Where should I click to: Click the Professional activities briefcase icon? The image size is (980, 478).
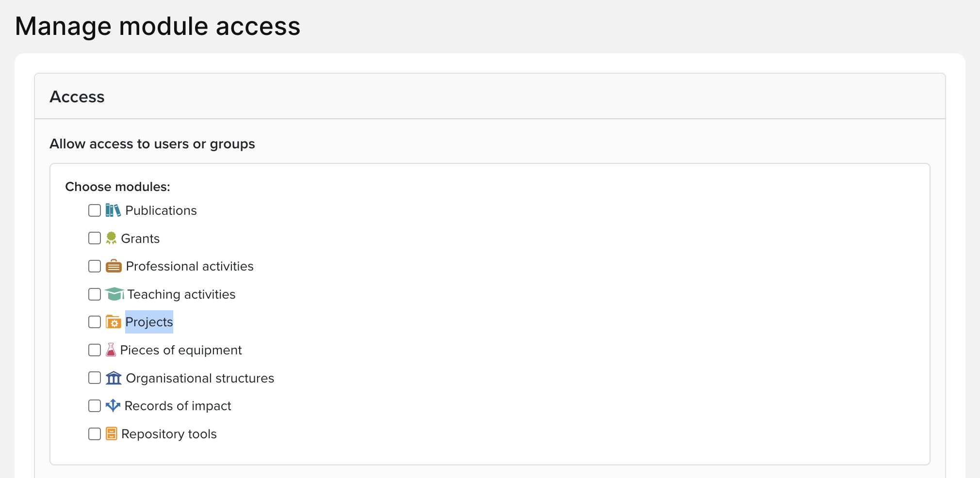tap(114, 266)
